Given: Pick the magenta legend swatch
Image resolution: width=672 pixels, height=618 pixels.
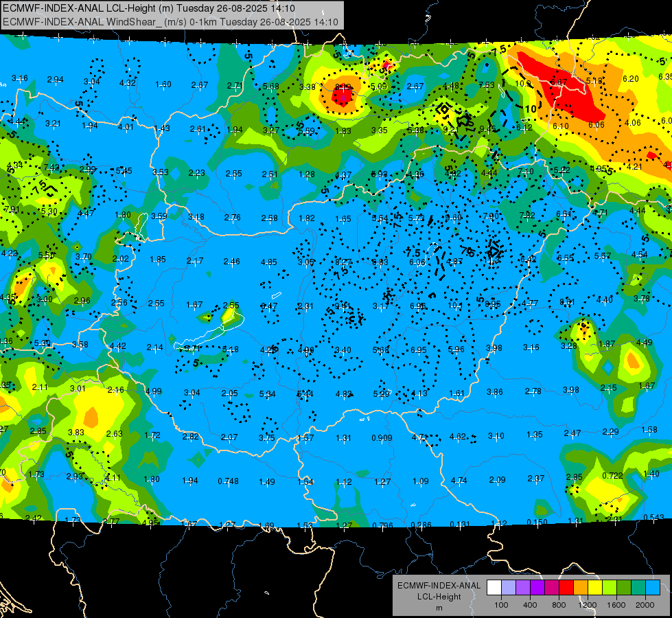Looking at the screenshot, I should [552, 588].
